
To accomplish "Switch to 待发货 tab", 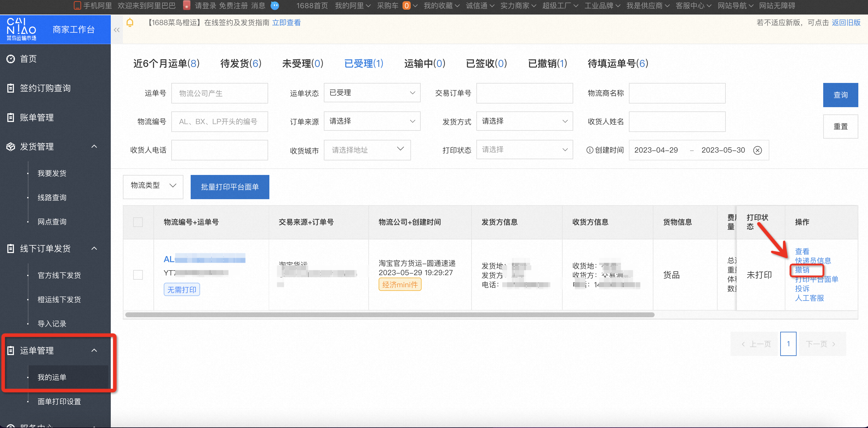I will 241,63.
